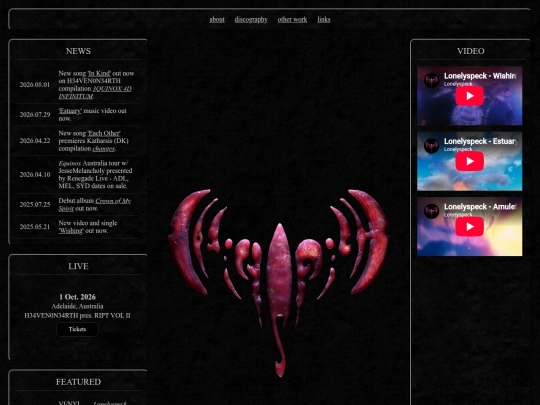Open the discography navigation link
Screen dimensions: 540x405
point(251,20)
